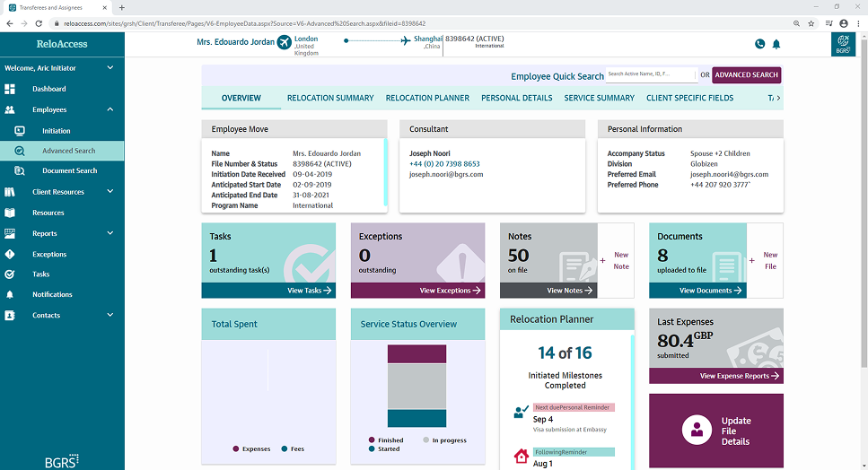Click the person icon on Update File Details
Screen dimensions: 868x470
point(697,430)
